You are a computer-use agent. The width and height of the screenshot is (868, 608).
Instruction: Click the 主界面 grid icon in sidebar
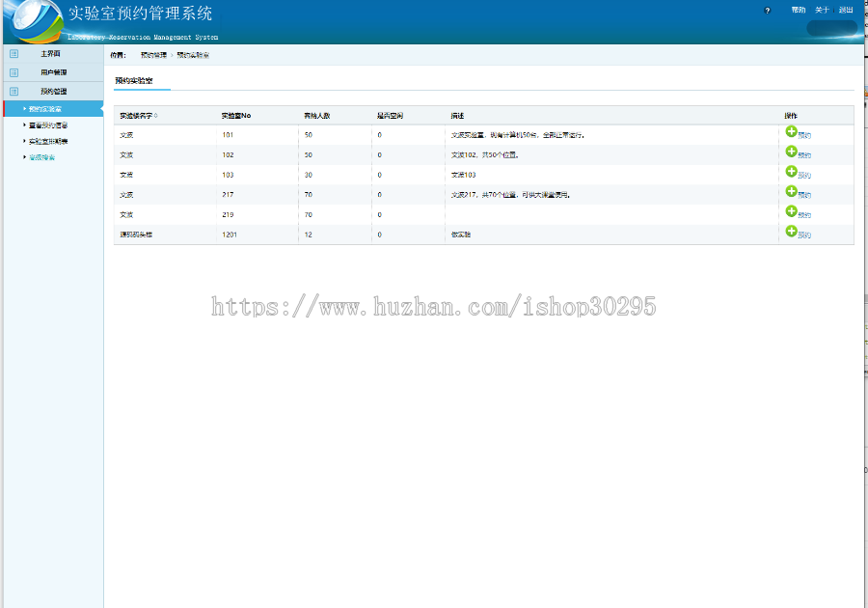(13, 54)
